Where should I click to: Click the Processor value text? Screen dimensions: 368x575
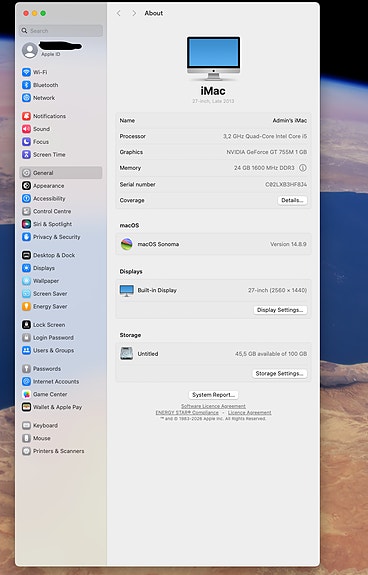[265, 136]
